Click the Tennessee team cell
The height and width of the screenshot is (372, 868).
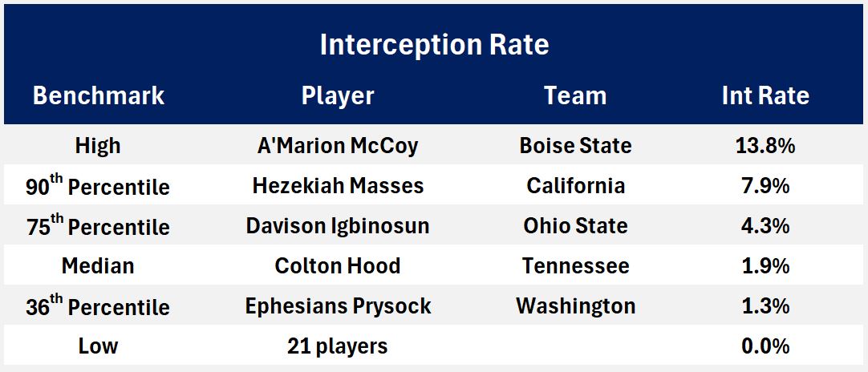(x=575, y=266)
